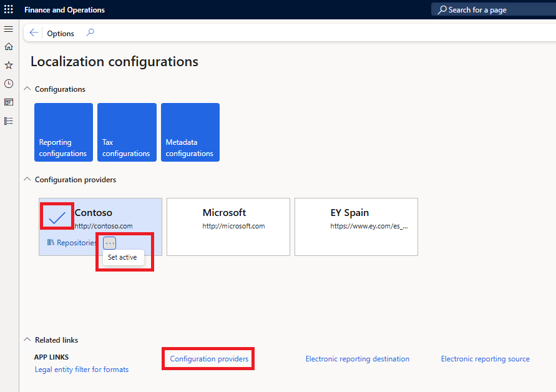Open Favorites star in sidebar
The width and height of the screenshot is (556, 392).
[x=9, y=65]
